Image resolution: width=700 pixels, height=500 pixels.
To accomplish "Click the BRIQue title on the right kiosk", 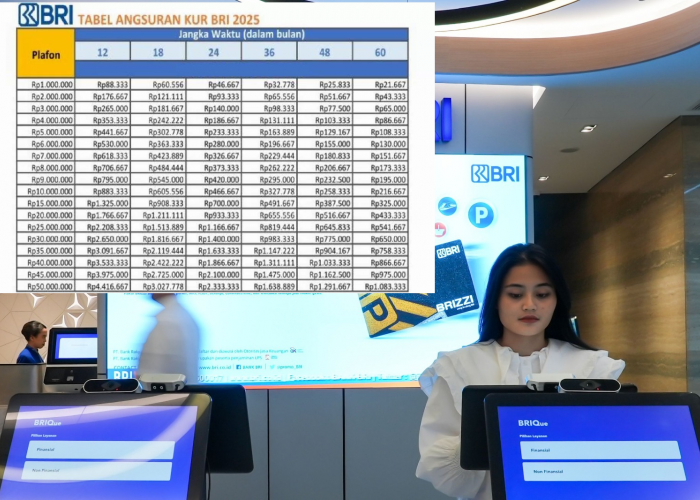I will (x=533, y=423).
